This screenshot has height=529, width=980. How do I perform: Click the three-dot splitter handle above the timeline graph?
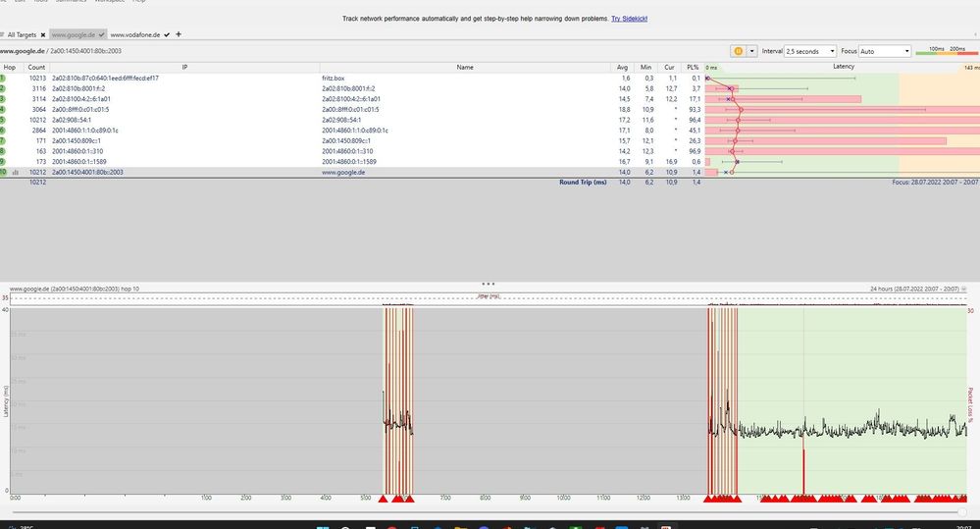click(x=489, y=284)
